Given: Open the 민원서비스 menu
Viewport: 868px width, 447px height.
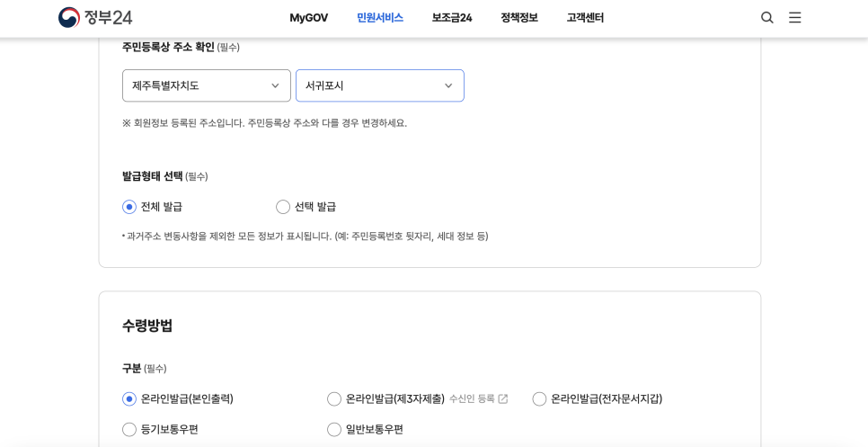Looking at the screenshot, I should (380, 18).
